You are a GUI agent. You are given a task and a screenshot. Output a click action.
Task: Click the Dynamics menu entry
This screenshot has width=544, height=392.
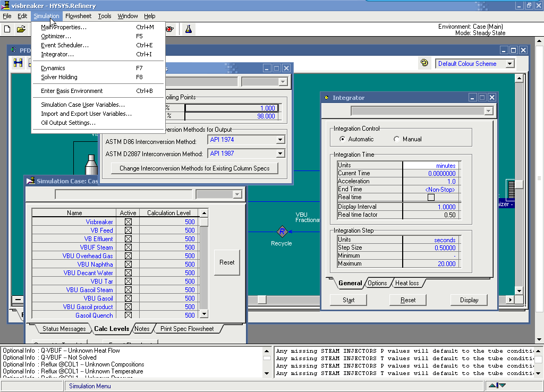(53, 68)
